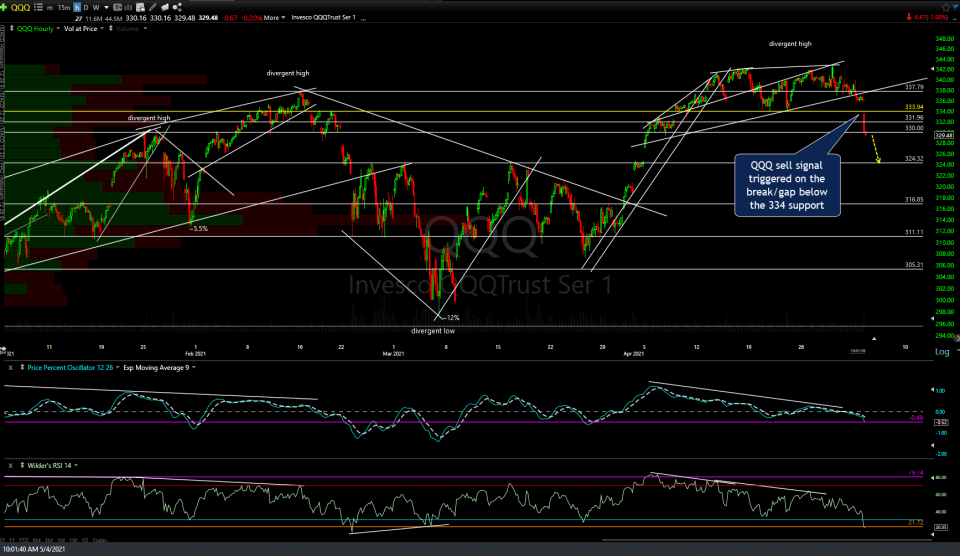Select the daily 'D' timeframe
Screen dimensions: 960x556
pyautogui.click(x=86, y=7)
